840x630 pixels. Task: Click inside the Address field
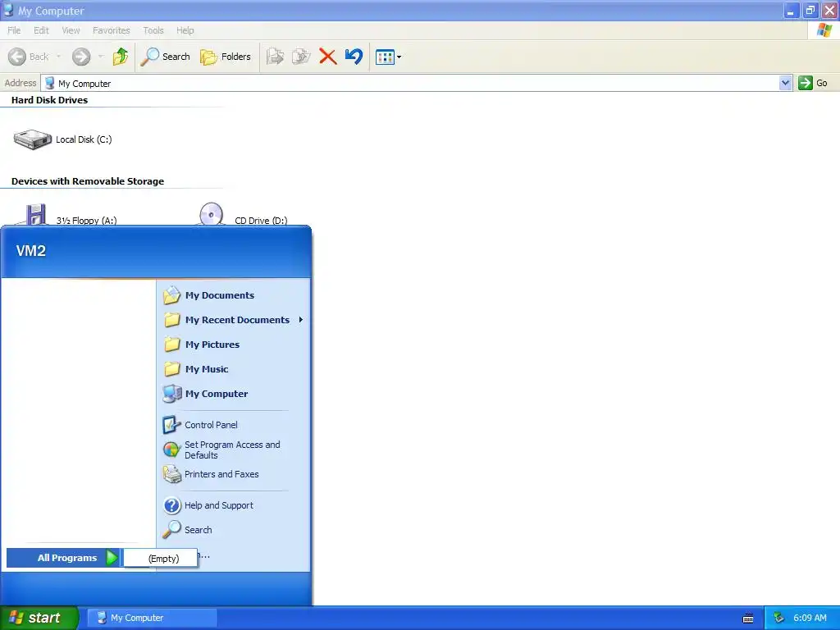pos(410,83)
